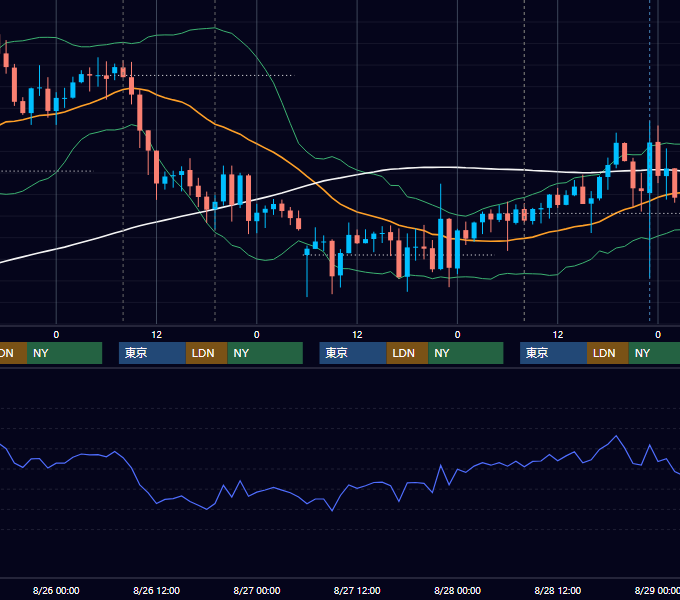Click the hour label 12 under 8/26 chart
The image size is (680, 600).
(157, 335)
